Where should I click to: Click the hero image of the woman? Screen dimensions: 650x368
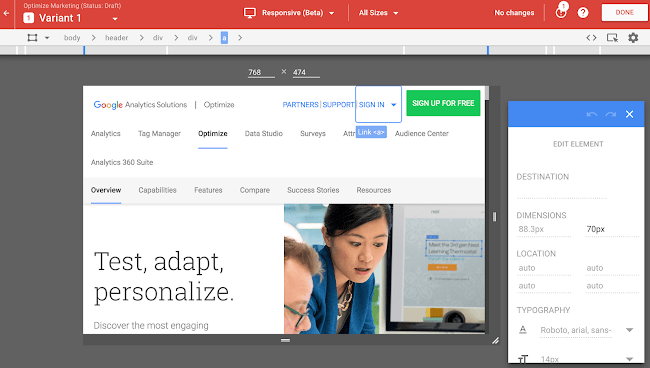pos(384,269)
